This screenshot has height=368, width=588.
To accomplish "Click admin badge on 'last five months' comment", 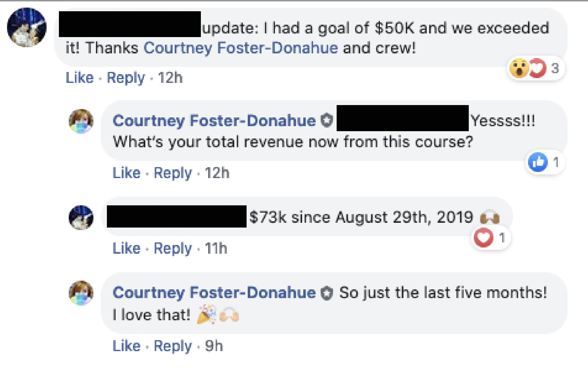I will pyautogui.click(x=327, y=293).
